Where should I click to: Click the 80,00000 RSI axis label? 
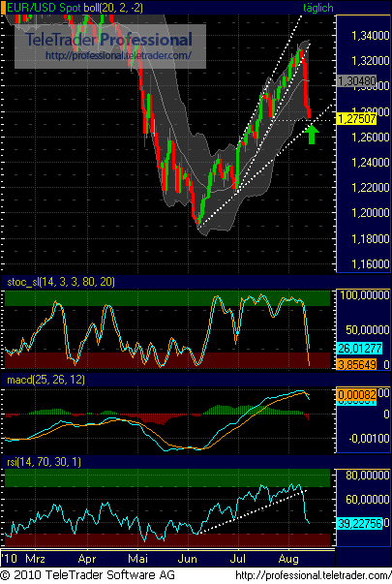(x=368, y=476)
